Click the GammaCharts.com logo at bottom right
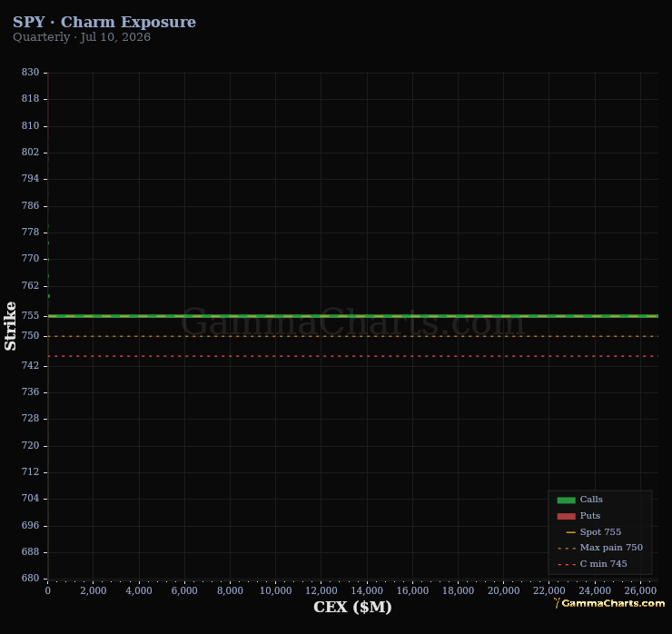 pos(609,603)
